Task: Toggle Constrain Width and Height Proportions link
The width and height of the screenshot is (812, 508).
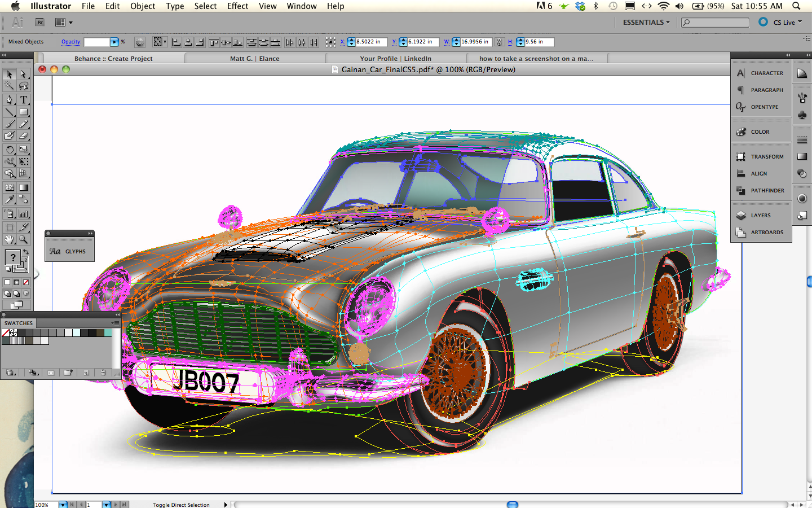Action: tap(500, 42)
